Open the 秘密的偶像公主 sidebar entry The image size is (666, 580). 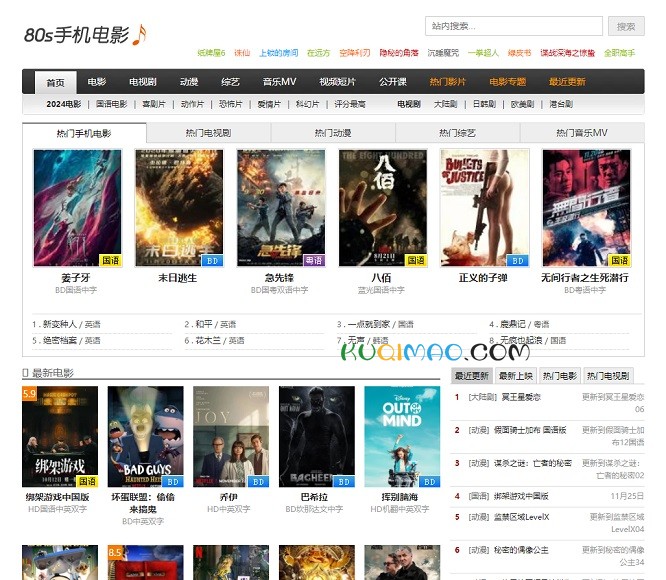[521, 550]
